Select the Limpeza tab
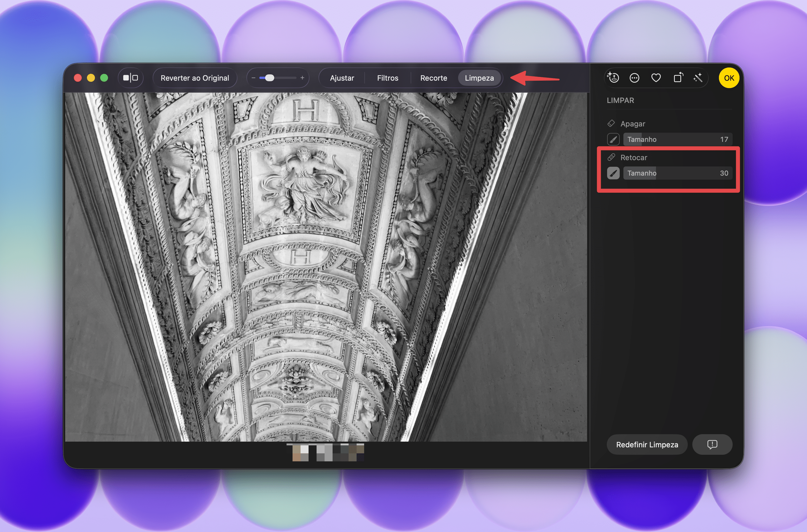807x532 pixels. click(x=479, y=78)
